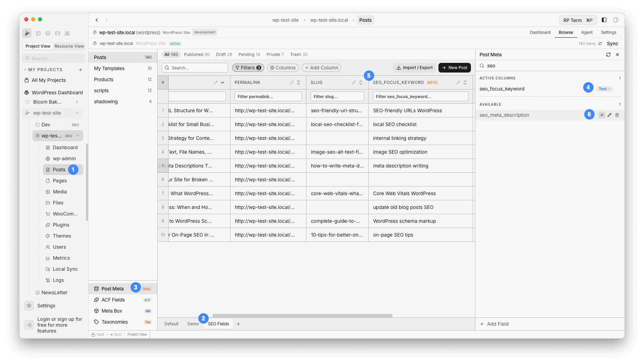The image size is (644, 364).
Task: Open RP Term command palette
Action: [x=578, y=20]
